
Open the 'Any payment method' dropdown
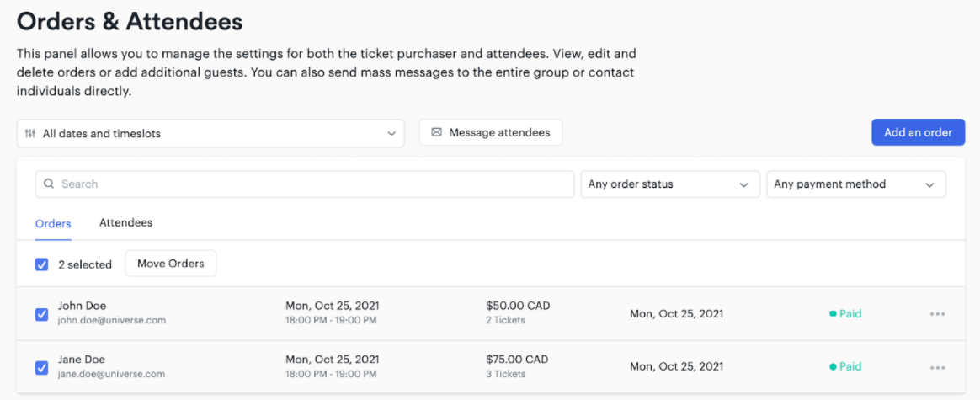[x=855, y=184]
